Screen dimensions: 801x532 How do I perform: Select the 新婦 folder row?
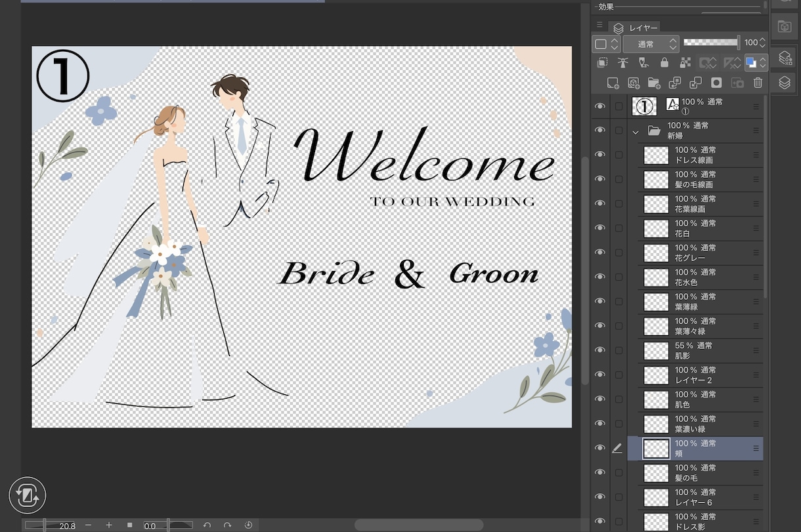[x=695, y=131]
